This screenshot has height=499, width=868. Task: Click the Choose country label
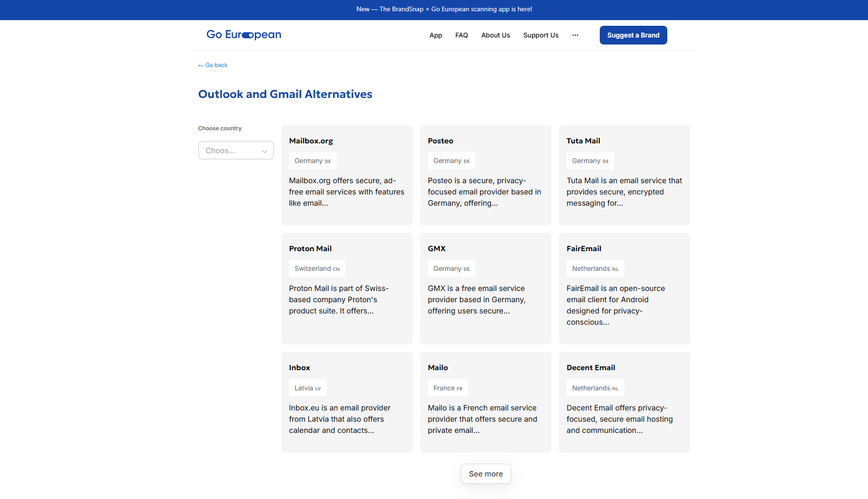[219, 128]
